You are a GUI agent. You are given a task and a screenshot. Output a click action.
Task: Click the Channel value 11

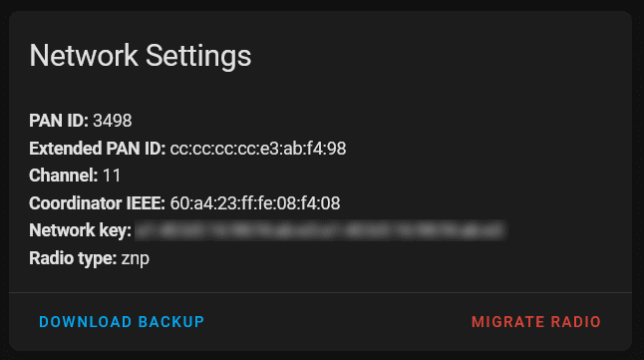112,176
